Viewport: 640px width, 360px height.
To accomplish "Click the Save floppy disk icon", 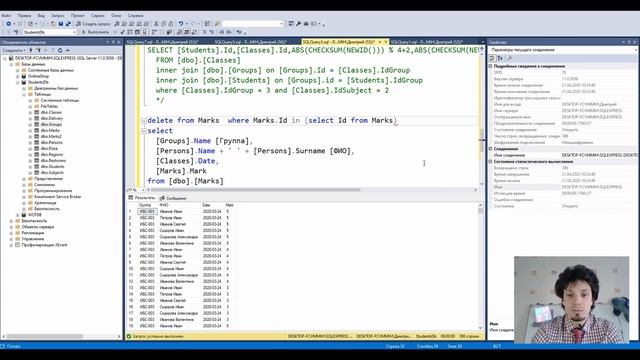I will pyautogui.click(x=61, y=24).
